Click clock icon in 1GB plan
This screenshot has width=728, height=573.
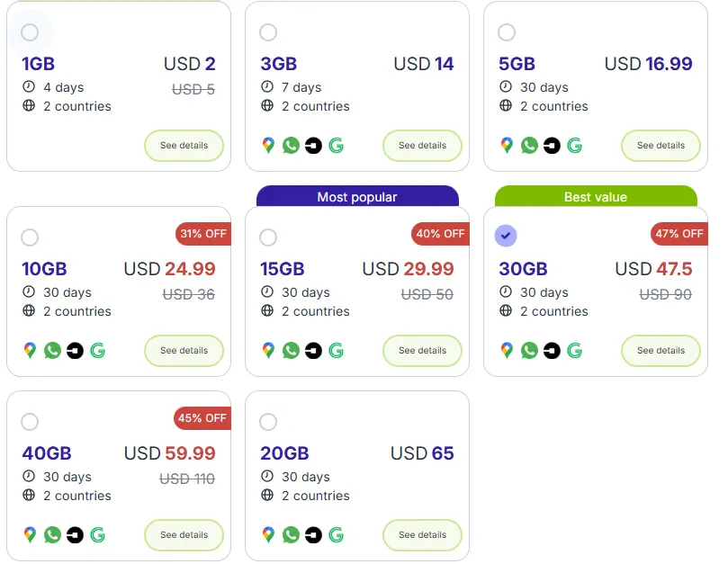(29, 87)
